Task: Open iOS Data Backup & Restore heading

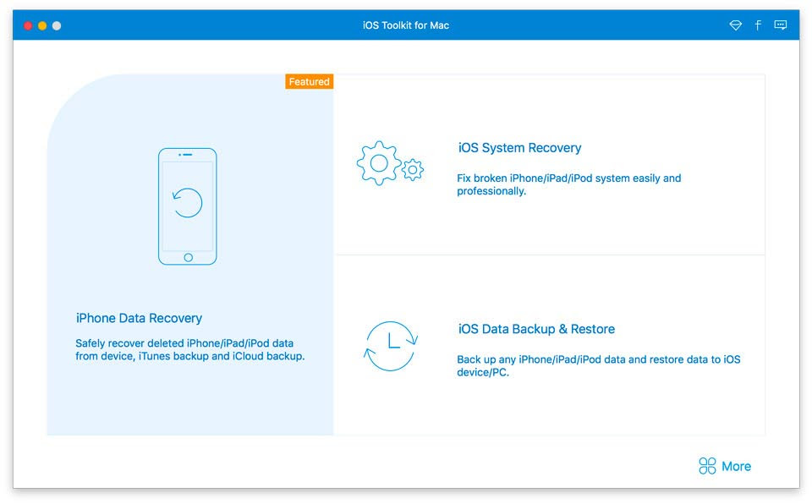Action: (x=536, y=329)
